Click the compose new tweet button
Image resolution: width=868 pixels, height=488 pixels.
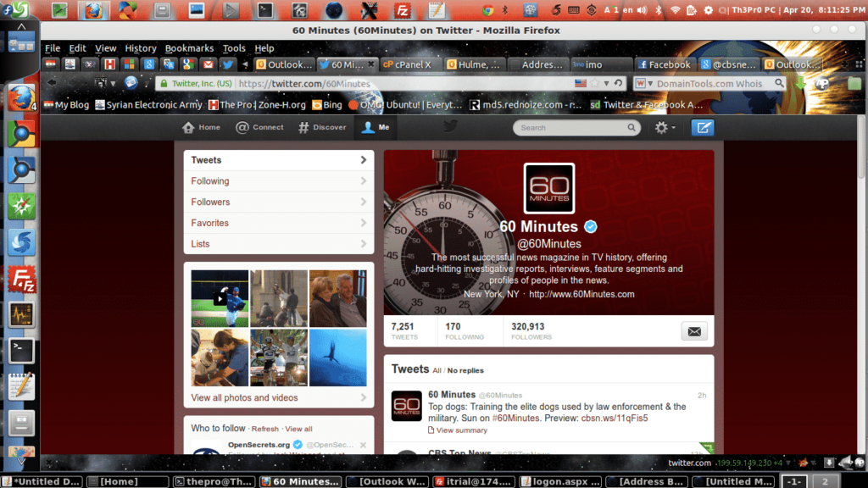tap(702, 128)
